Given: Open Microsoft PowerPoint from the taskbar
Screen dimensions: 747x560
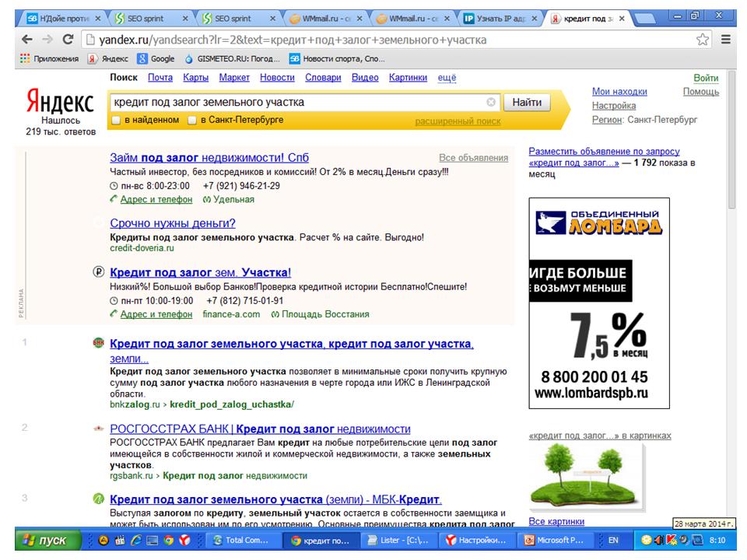Looking at the screenshot, I should pyautogui.click(x=555, y=541).
